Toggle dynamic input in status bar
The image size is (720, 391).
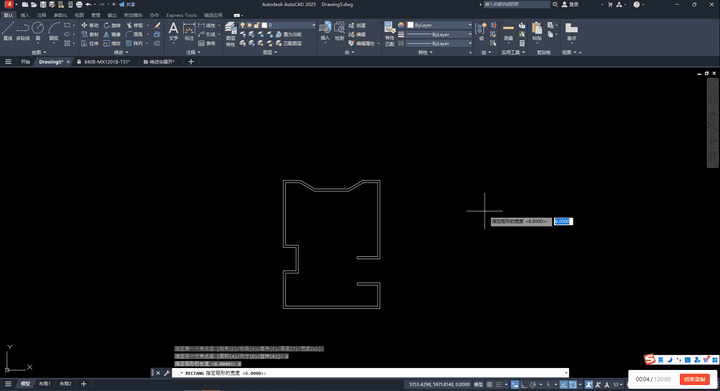515,385
